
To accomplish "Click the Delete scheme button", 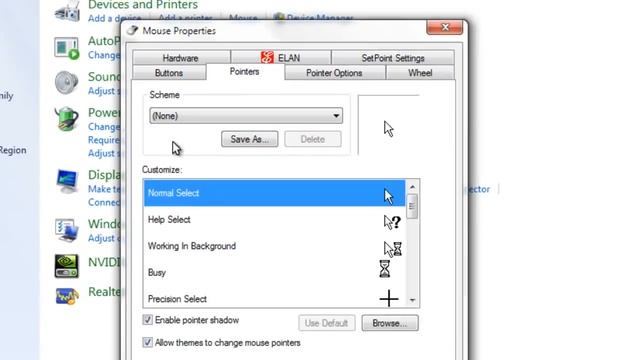I will click(313, 139).
